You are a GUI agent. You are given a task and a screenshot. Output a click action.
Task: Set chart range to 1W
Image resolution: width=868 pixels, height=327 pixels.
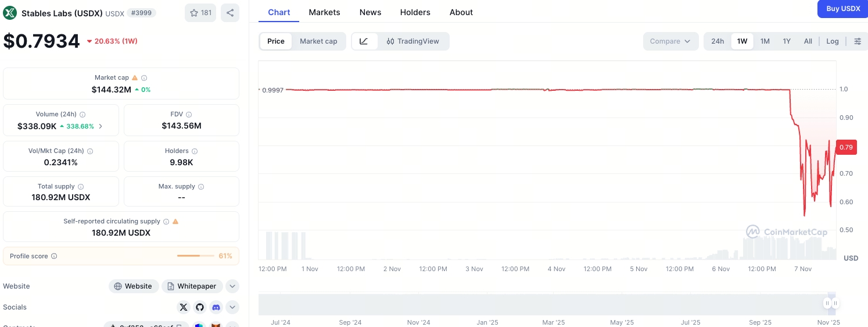click(742, 41)
